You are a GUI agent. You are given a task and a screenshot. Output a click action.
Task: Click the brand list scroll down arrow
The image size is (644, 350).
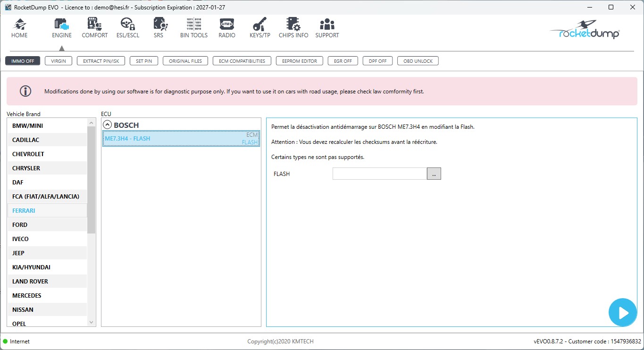92,322
